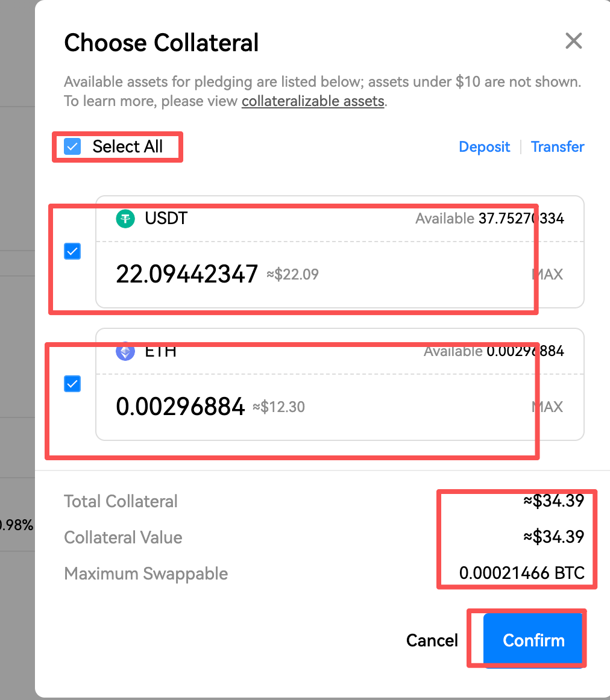
Task: Click the USDT Tether coin icon
Action: (x=125, y=218)
